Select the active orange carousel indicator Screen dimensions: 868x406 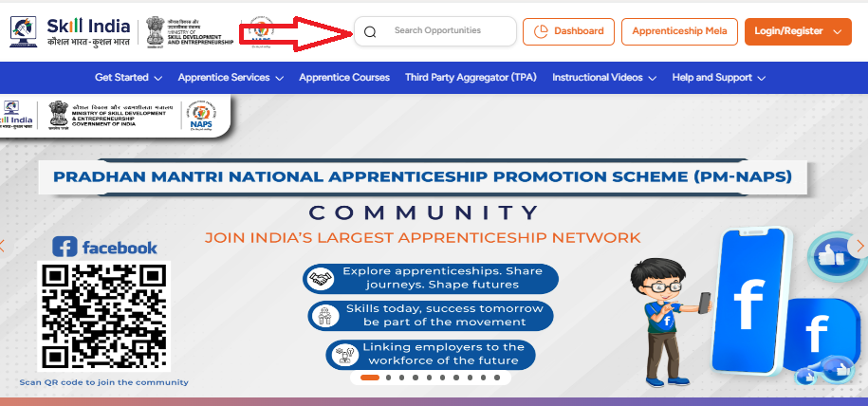click(x=370, y=378)
